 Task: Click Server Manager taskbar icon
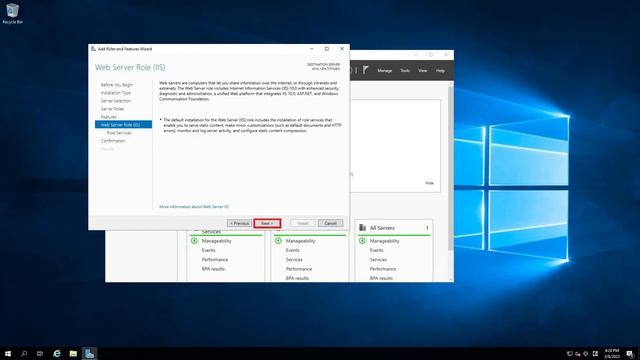pyautogui.click(x=89, y=353)
